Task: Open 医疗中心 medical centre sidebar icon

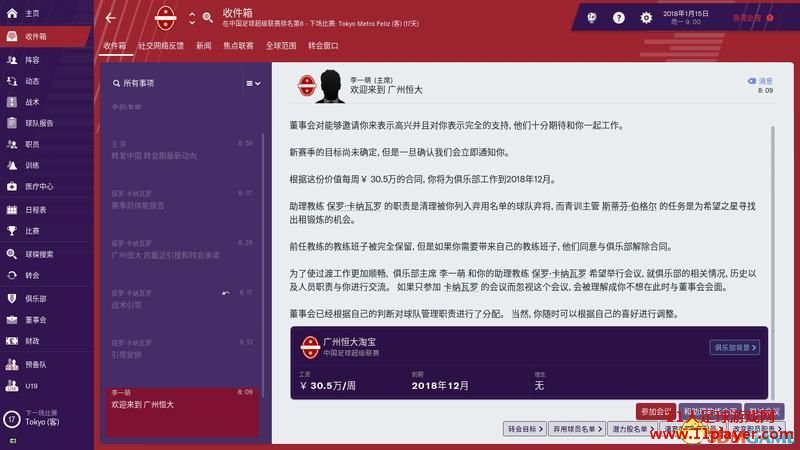Action: (12, 187)
